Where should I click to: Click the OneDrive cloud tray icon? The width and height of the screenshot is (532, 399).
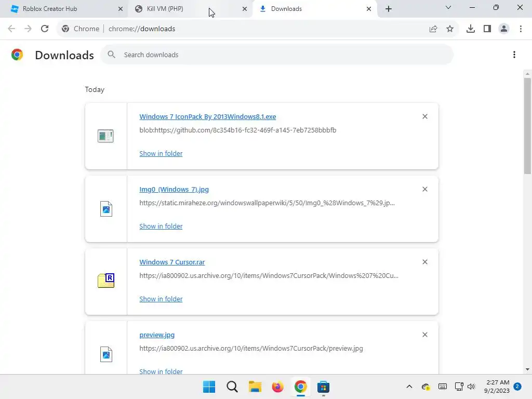[x=426, y=387]
